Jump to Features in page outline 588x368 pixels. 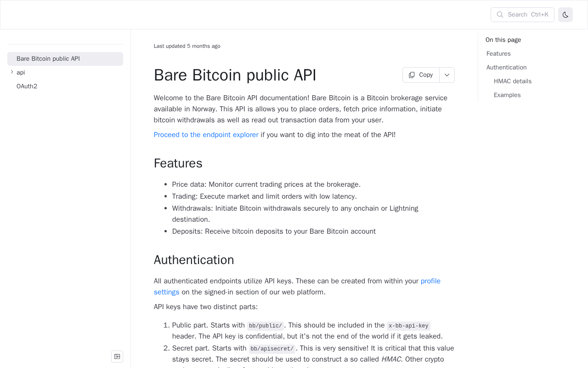point(498,54)
